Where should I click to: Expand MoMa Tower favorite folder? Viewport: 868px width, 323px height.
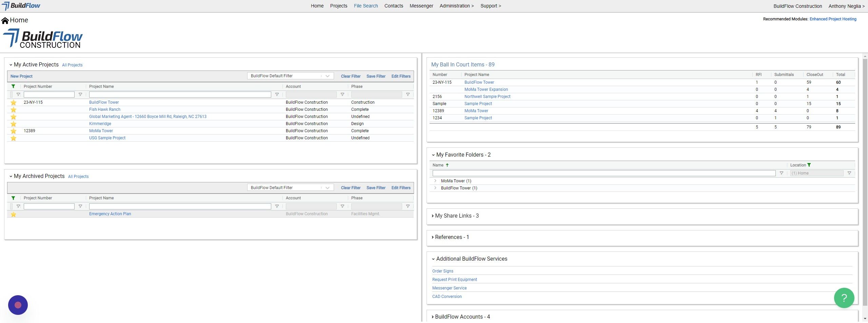[435, 181]
